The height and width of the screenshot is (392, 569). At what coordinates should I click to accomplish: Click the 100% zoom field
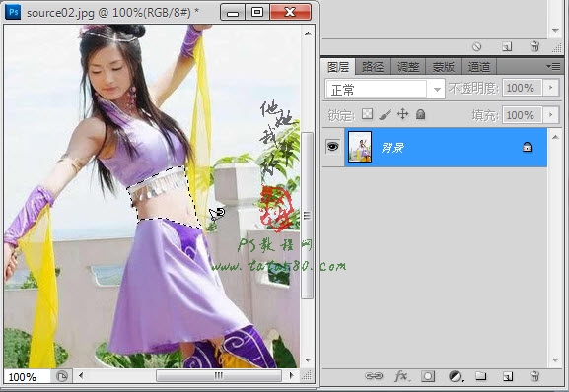tap(27, 377)
